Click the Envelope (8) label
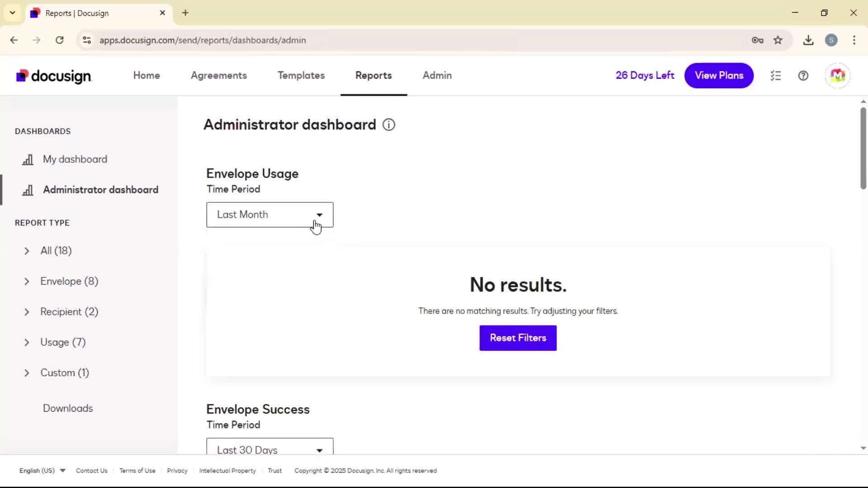Image resolution: width=868 pixels, height=488 pixels. (69, 282)
